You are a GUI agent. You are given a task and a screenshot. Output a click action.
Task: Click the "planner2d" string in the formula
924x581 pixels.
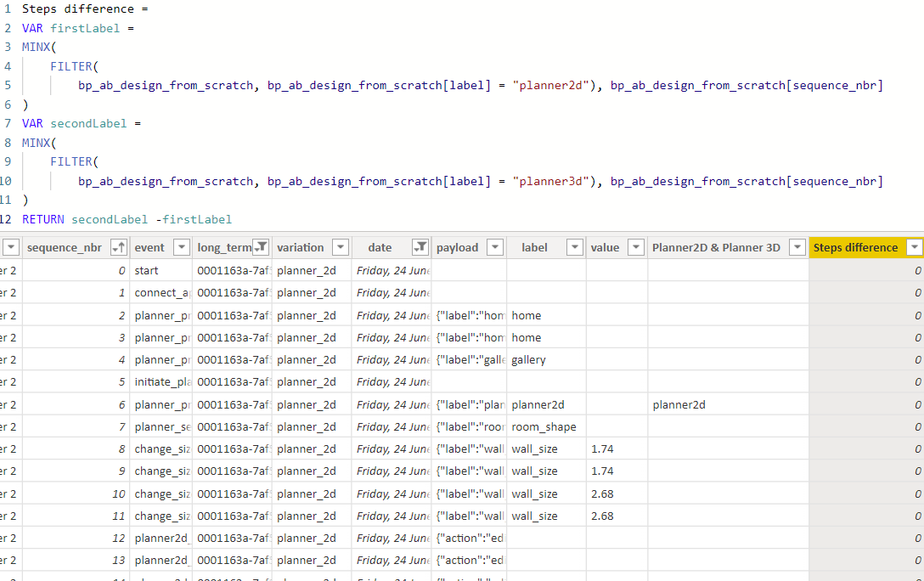point(550,85)
